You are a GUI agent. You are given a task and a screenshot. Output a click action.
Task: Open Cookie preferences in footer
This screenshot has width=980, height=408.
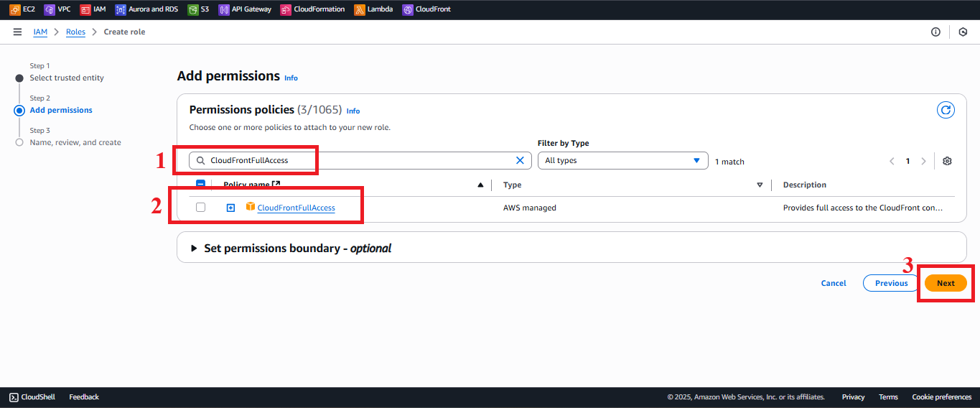click(x=941, y=397)
